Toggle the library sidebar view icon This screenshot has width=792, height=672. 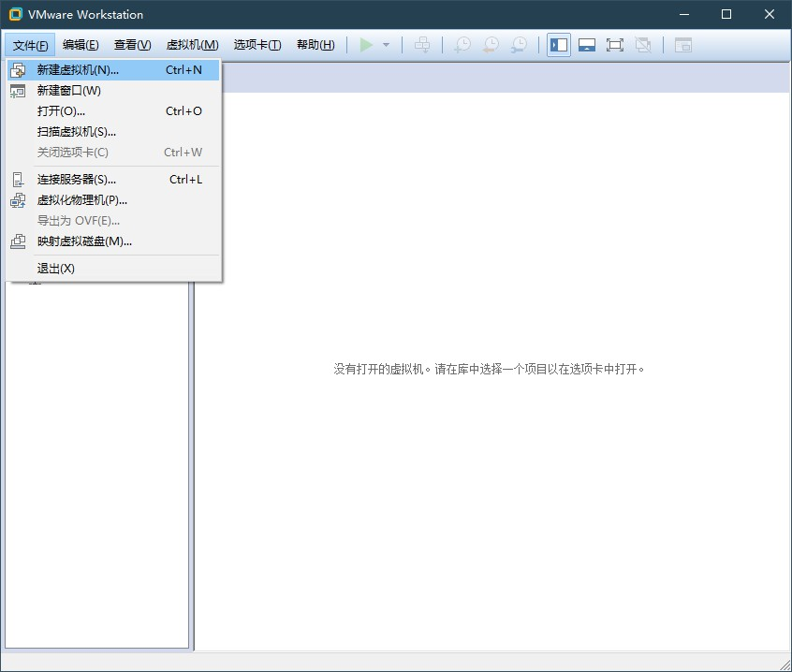click(559, 45)
